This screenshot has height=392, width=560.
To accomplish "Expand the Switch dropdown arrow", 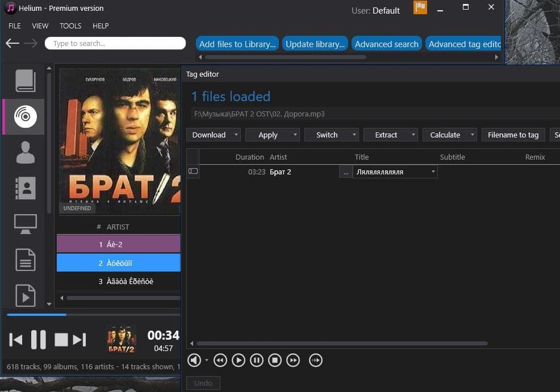I will click(x=354, y=135).
